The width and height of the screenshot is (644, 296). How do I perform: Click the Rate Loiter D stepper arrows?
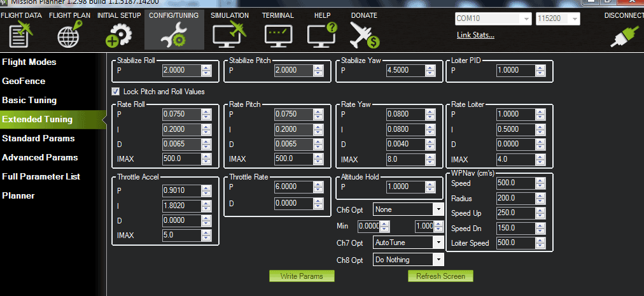click(x=540, y=144)
